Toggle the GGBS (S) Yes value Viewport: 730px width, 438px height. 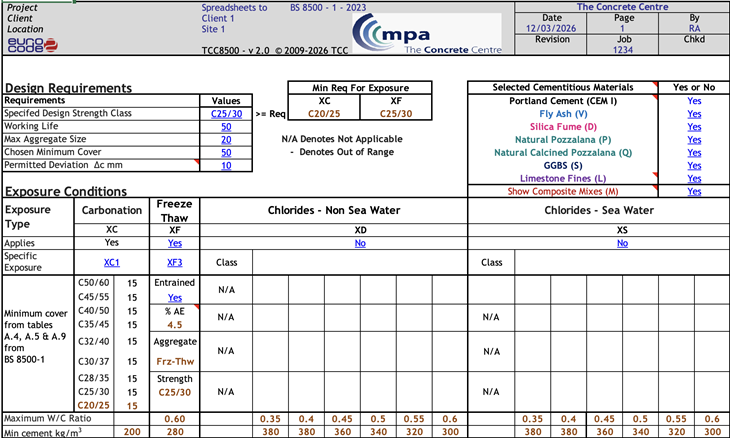[x=694, y=166]
